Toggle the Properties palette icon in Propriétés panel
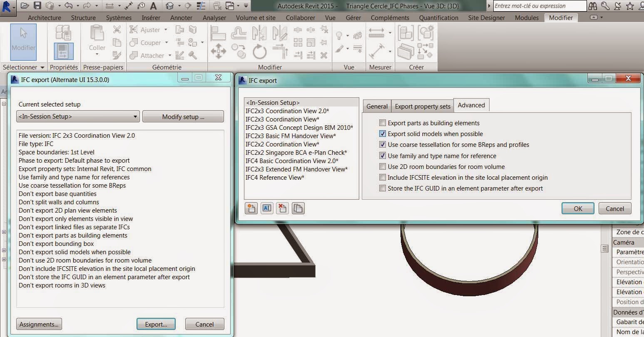Image resolution: width=644 pixels, height=337 pixels. [63, 51]
